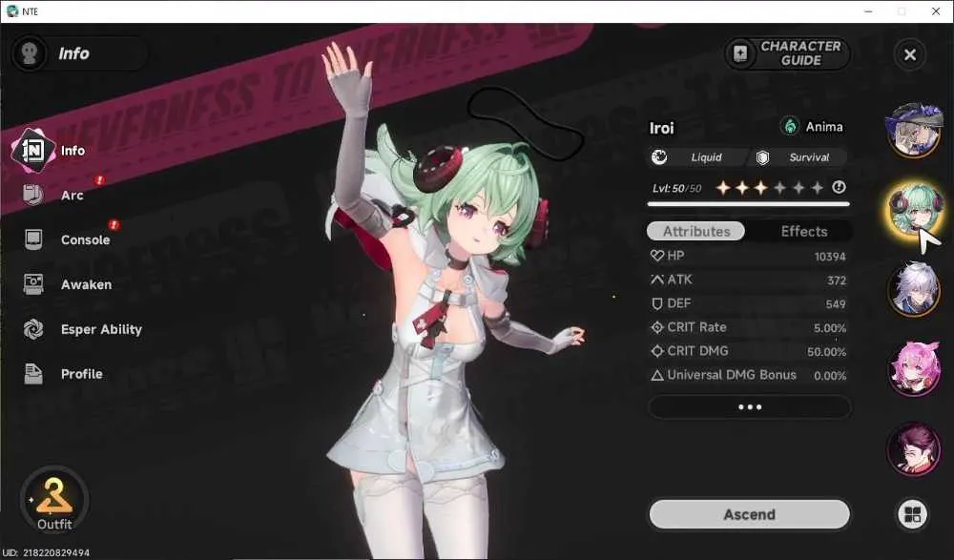
Task: Open the Awaken camera icon
Action: 32,284
